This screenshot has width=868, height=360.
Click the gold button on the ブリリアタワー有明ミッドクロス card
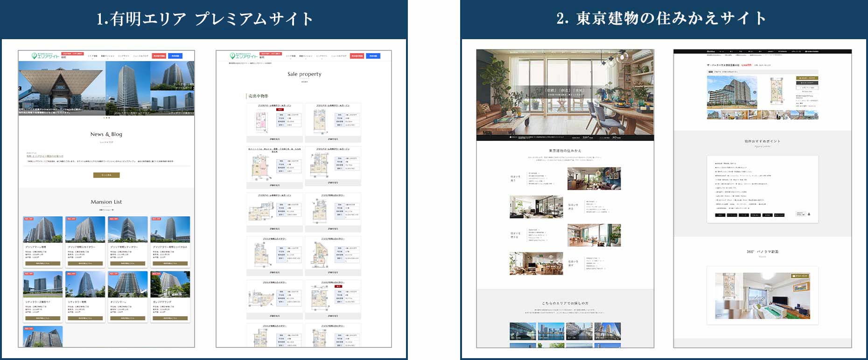[170, 263]
